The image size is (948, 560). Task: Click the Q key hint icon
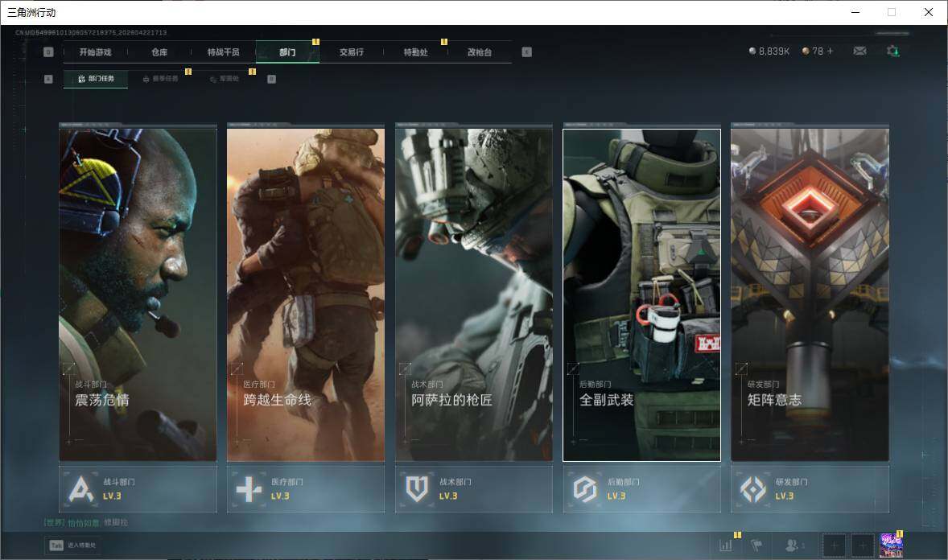(x=48, y=52)
